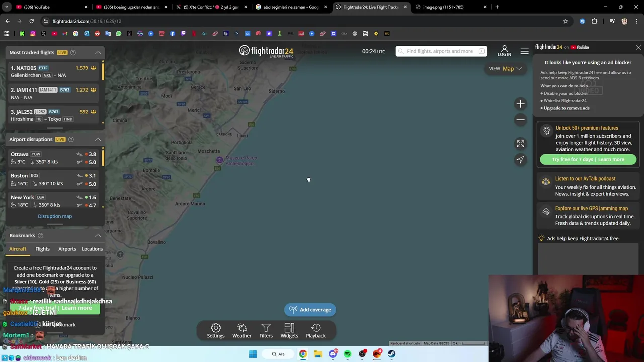
Task: Select New York LGA airport disruption row
Action: [x=54, y=201]
